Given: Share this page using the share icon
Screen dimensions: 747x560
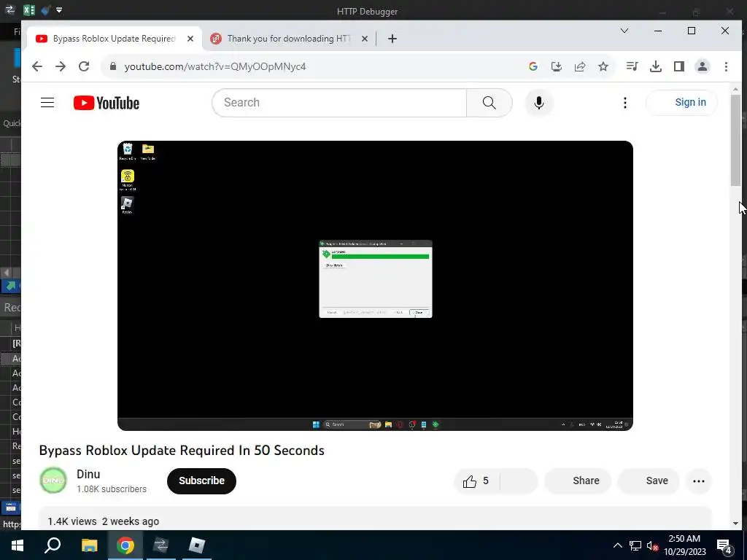Looking at the screenshot, I should coord(580,66).
